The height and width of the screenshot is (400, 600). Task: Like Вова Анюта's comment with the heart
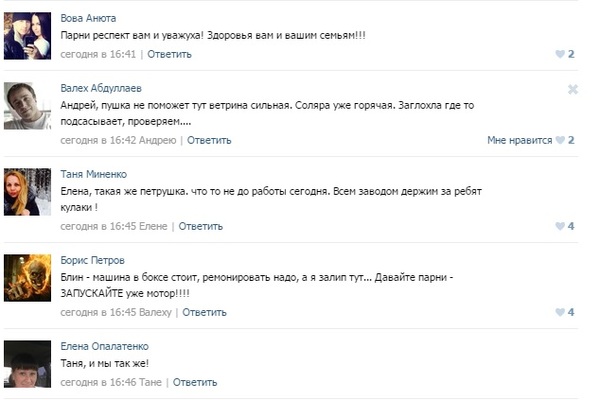tap(560, 54)
